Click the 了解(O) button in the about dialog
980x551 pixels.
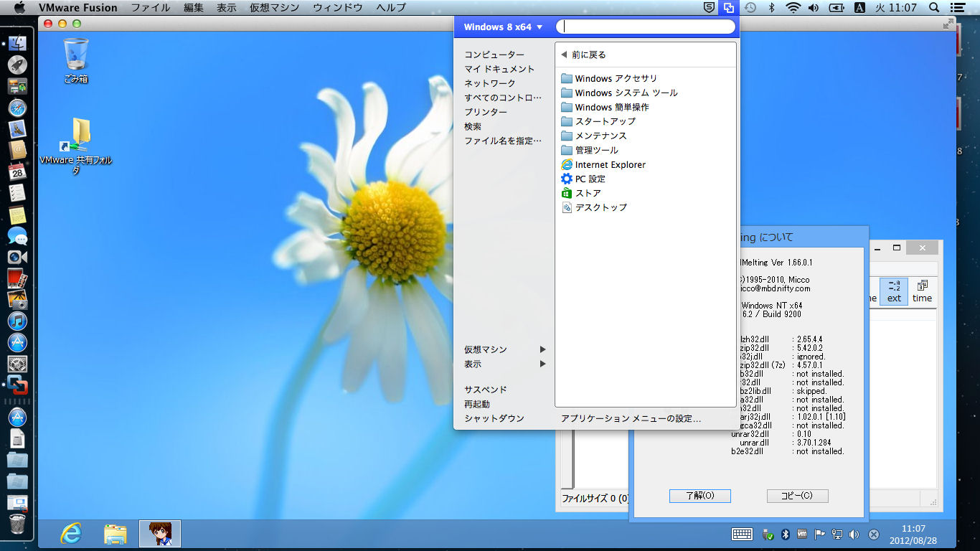[x=700, y=496]
